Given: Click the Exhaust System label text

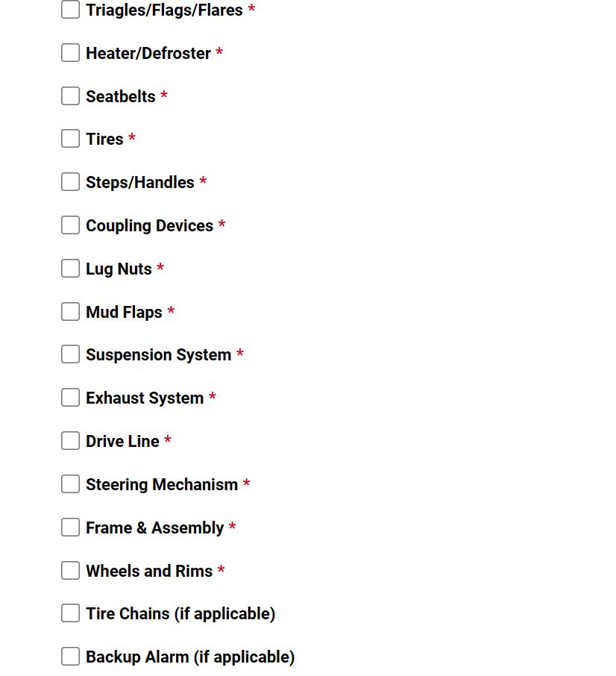Looking at the screenshot, I should [x=145, y=398].
